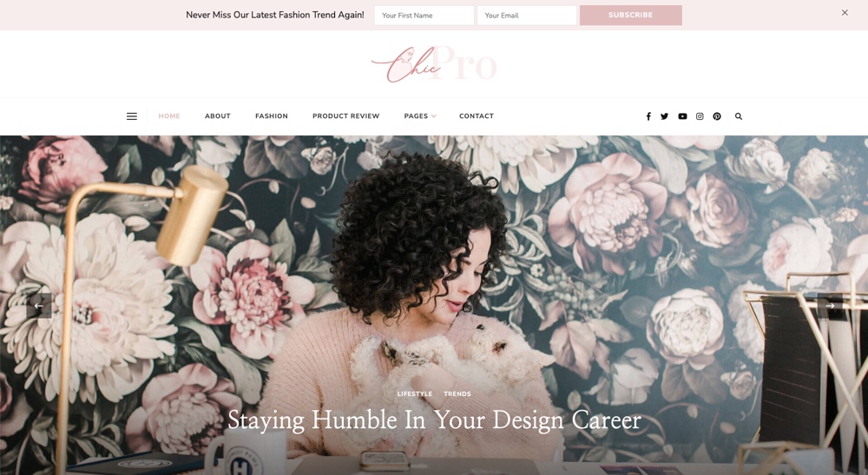Open the YouTube social icon
The height and width of the screenshot is (475, 868).
click(682, 116)
